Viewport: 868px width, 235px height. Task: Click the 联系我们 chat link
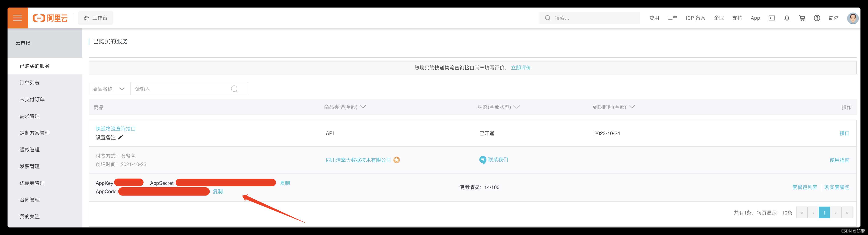(494, 160)
